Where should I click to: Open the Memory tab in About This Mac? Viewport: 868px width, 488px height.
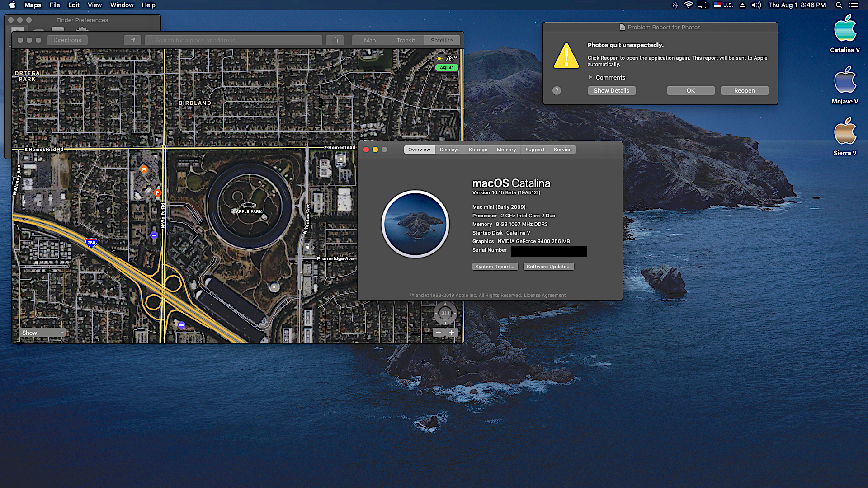coord(506,150)
